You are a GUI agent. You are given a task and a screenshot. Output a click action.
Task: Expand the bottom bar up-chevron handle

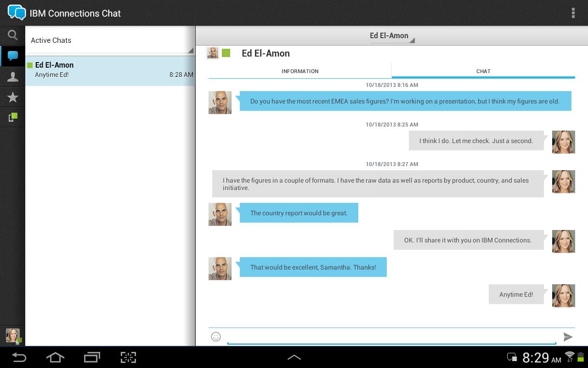(x=294, y=357)
